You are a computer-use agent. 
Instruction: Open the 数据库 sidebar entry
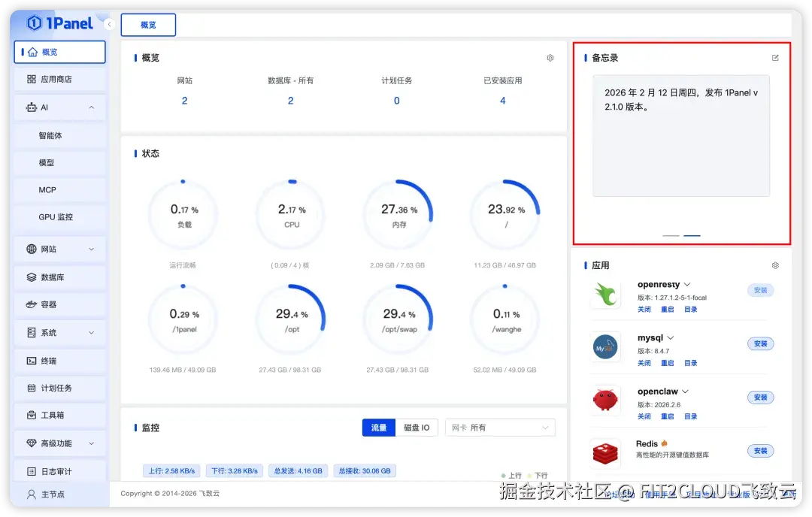point(59,277)
